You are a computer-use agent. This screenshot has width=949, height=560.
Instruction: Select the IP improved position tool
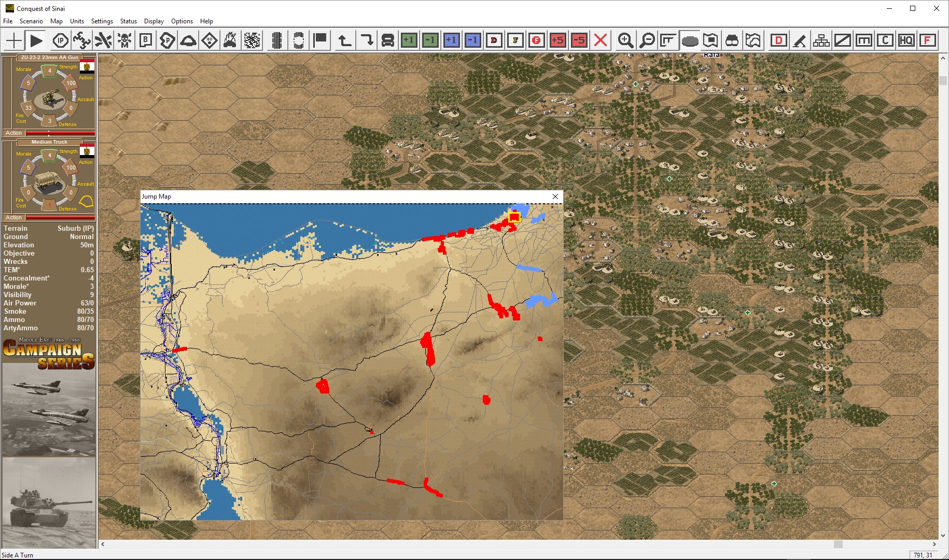[x=61, y=40]
